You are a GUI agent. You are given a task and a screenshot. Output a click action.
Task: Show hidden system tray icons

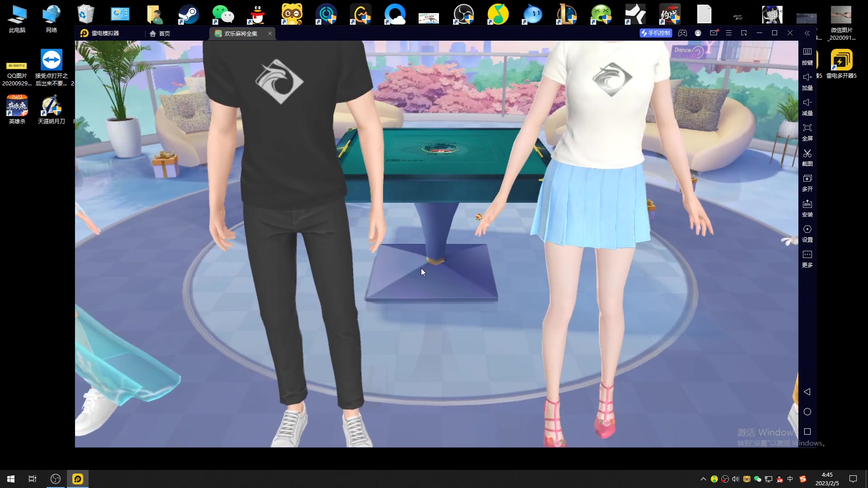(x=703, y=479)
